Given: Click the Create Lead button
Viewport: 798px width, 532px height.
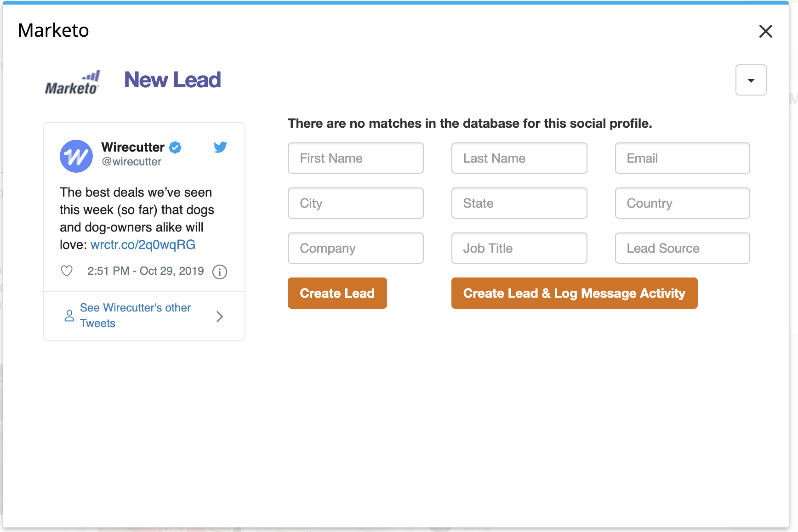Looking at the screenshot, I should (337, 293).
